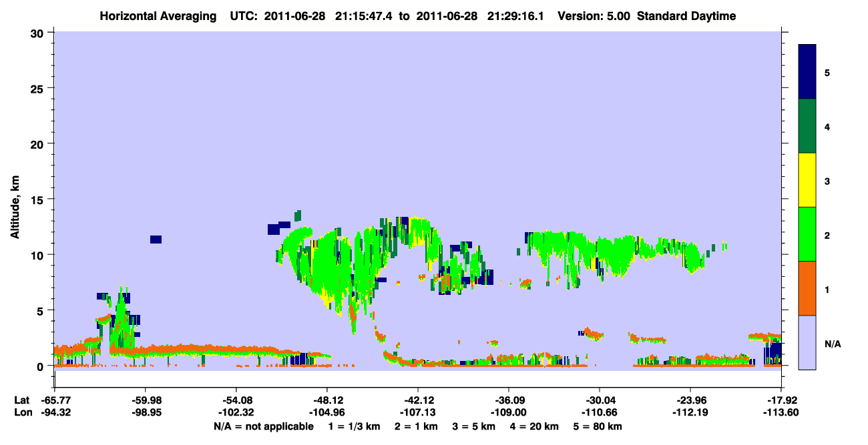
Task: Click the latitude value -59.98
Action: (x=145, y=400)
